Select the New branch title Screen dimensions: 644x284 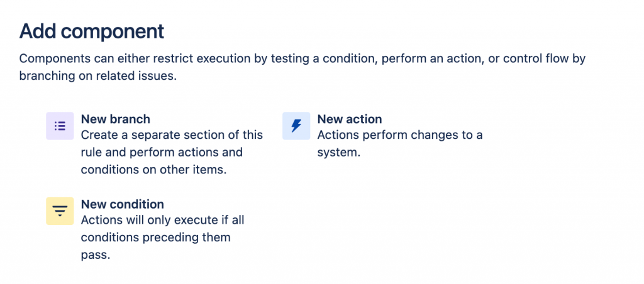[115, 119]
